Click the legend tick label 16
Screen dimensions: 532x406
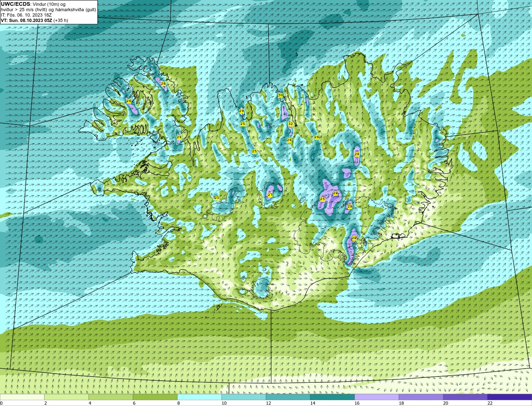(357, 403)
